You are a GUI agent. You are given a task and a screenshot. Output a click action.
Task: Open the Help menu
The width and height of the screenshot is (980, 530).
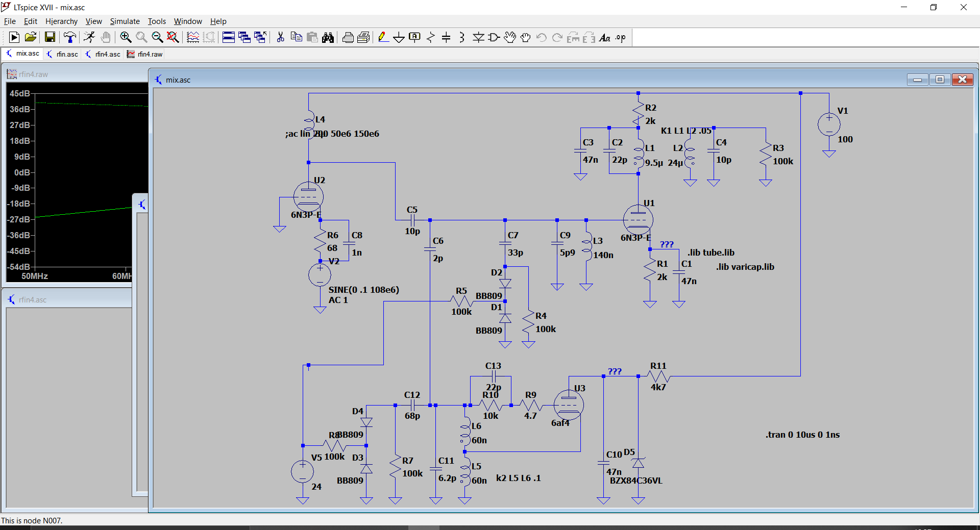click(218, 21)
